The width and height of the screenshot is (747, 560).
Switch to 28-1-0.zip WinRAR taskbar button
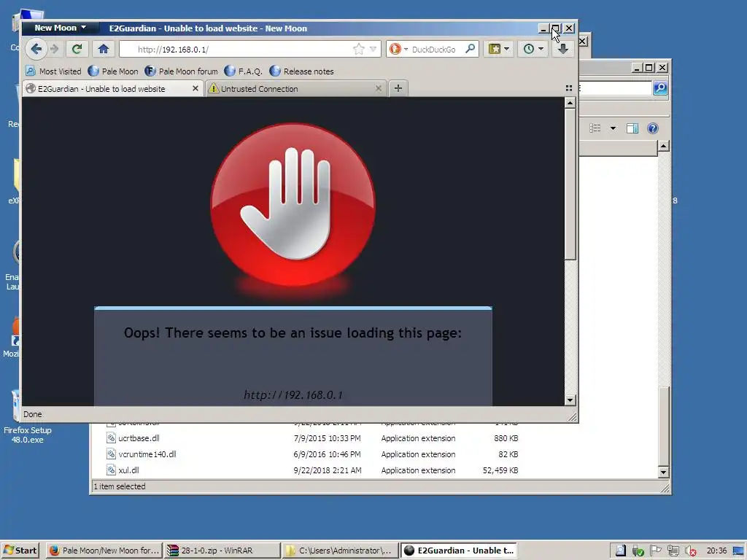(x=222, y=551)
